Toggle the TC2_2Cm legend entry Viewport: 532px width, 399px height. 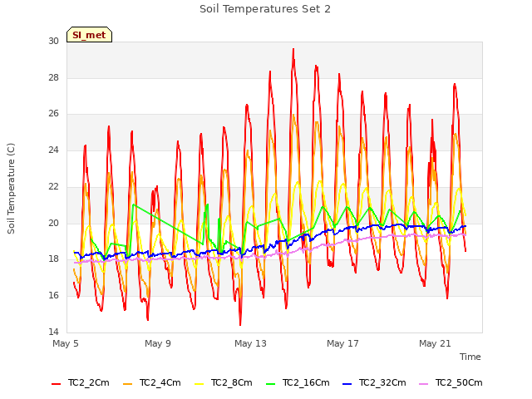[81, 382]
